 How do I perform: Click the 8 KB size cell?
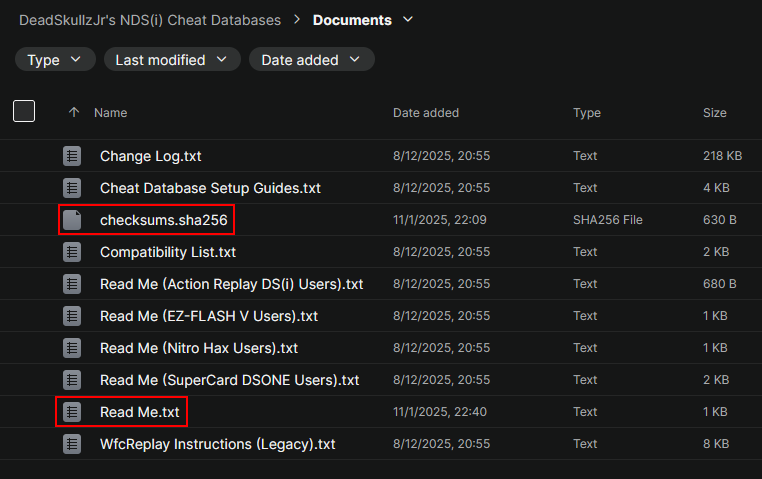tap(716, 444)
